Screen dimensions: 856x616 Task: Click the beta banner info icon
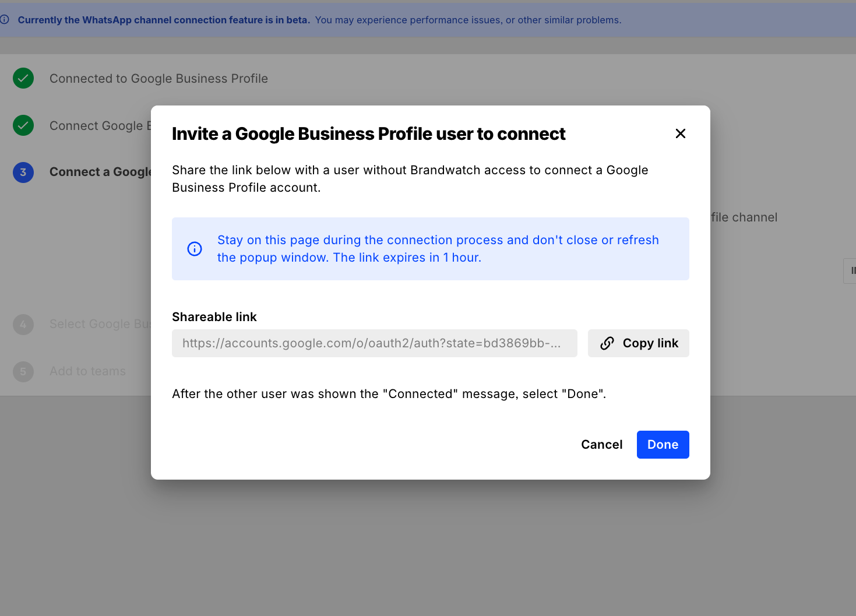point(5,20)
